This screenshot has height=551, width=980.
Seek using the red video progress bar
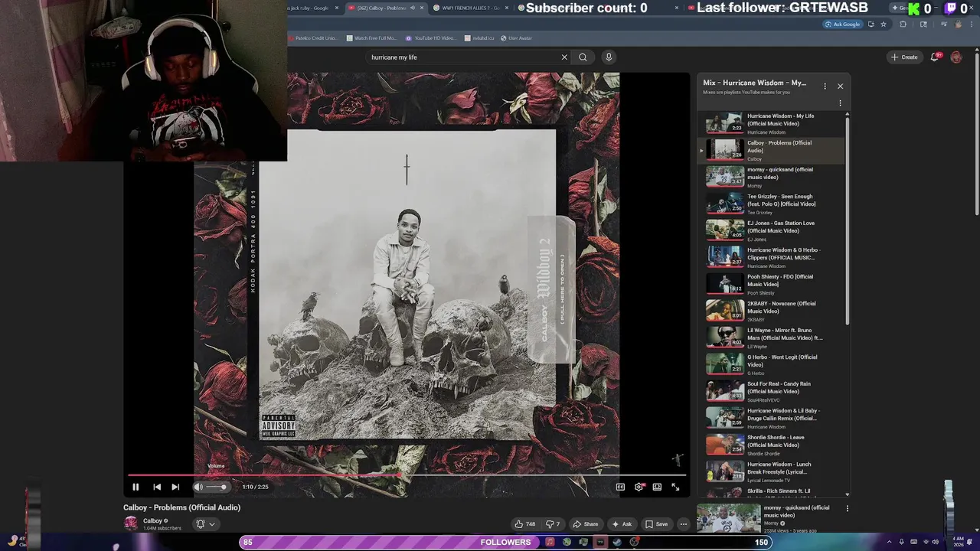[407, 475]
